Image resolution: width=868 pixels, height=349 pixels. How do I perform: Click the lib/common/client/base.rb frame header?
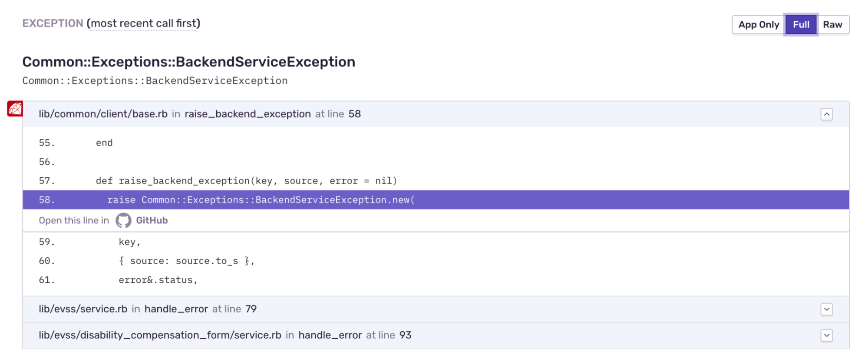pyautogui.click(x=436, y=114)
